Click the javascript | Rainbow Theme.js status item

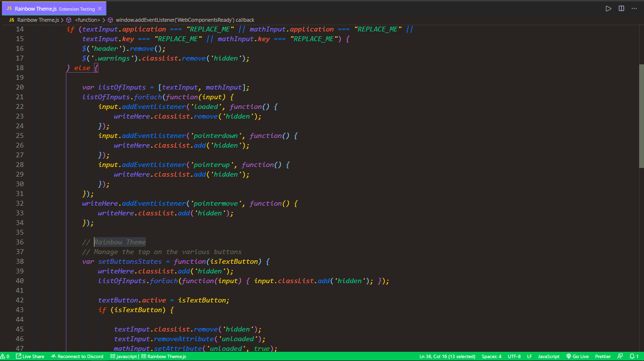148,357
